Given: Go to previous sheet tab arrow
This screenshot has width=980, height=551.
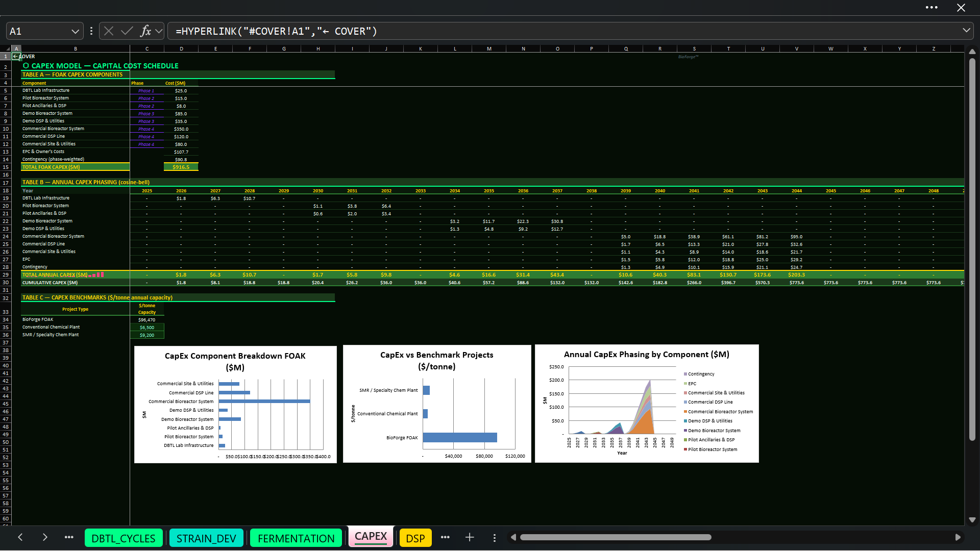Looking at the screenshot, I should click(x=20, y=537).
